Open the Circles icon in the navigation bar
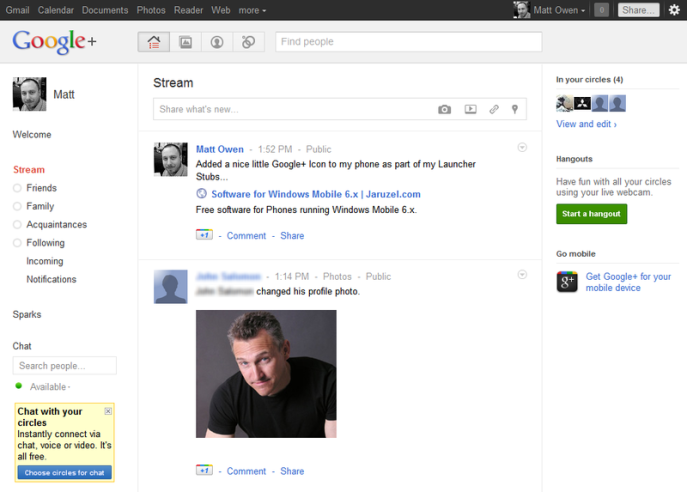This screenshot has width=687, height=492. [248, 42]
